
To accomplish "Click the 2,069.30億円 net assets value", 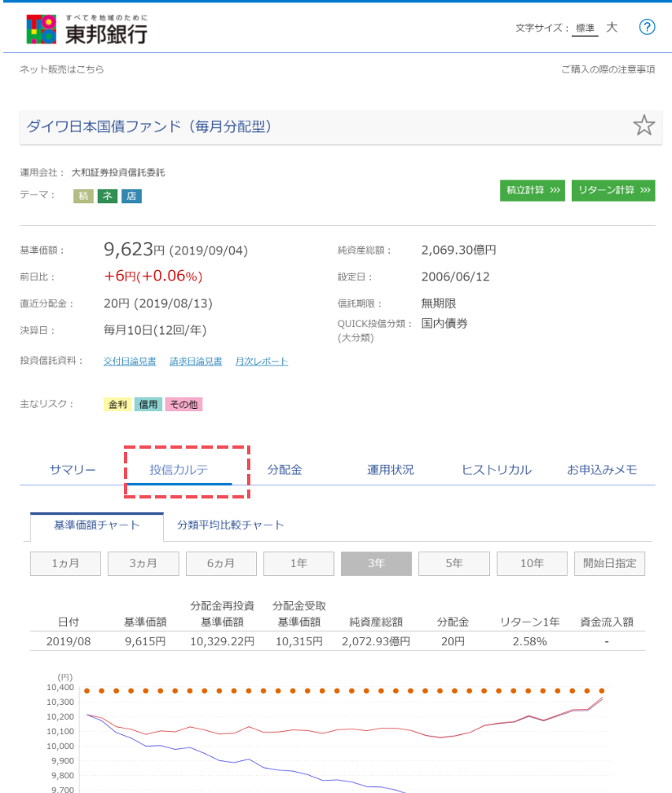I will tap(458, 250).
